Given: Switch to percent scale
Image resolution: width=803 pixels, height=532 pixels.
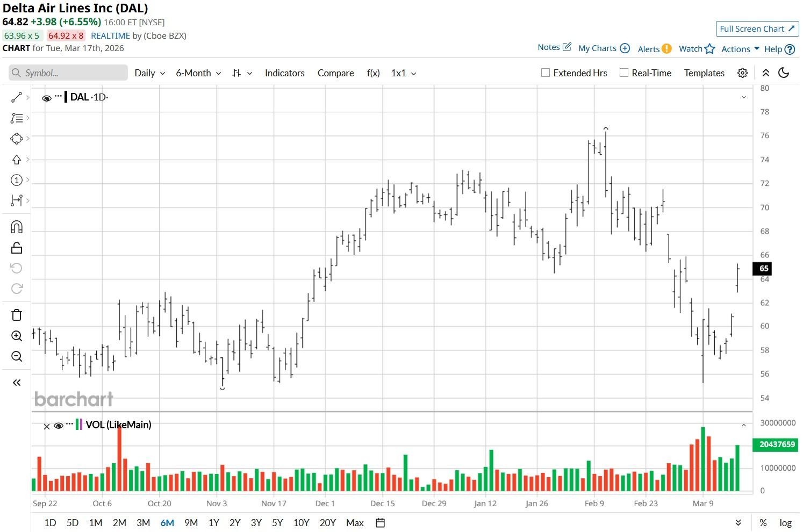Looking at the screenshot, I should 763,523.
